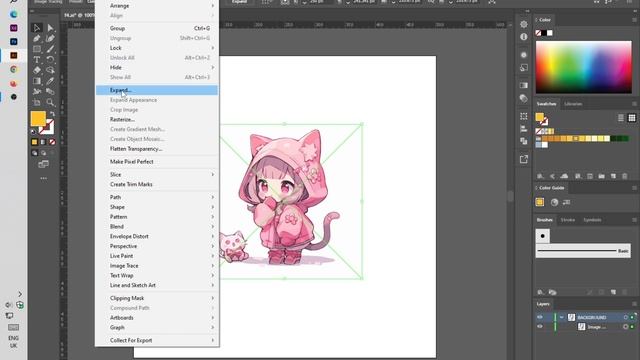
Task: Select the Selection tool arrow
Action: tap(37, 28)
